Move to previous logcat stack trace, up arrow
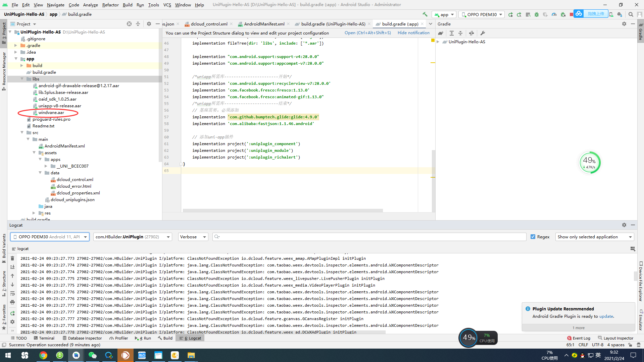The image size is (644, 362). coord(12,276)
